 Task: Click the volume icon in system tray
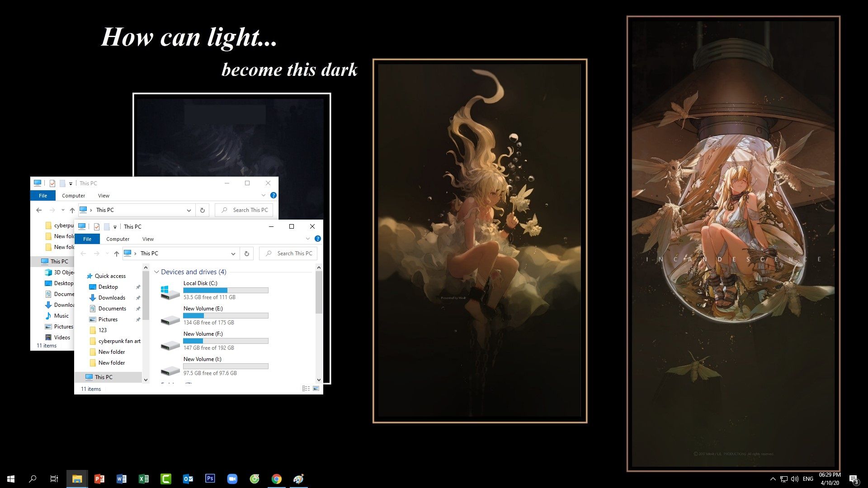[794, 479]
